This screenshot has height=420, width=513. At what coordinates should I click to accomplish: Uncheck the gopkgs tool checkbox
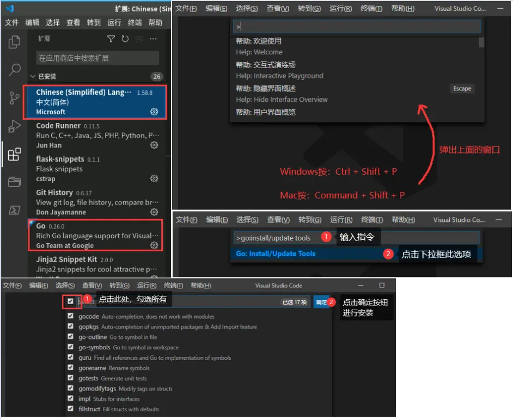[x=70, y=326]
